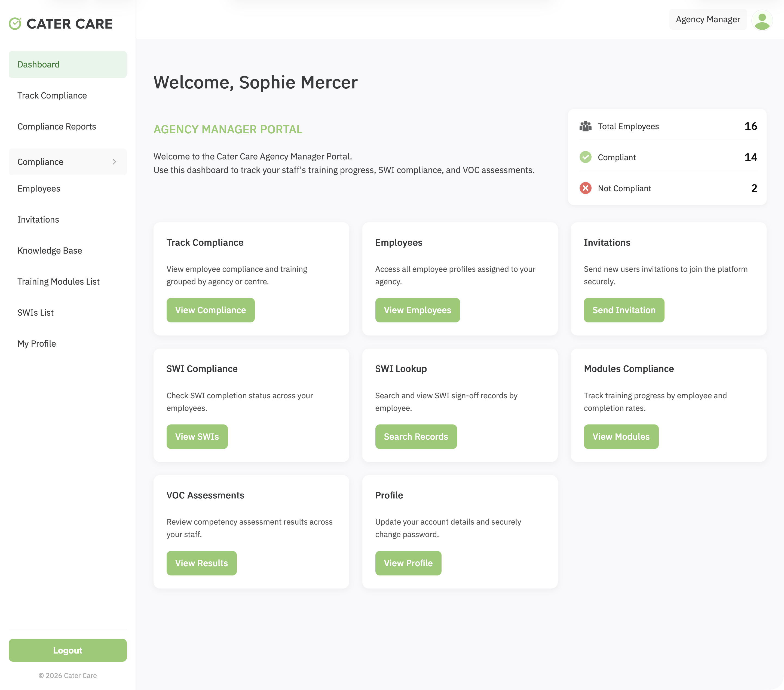Open the user avatar icon

tap(762, 20)
